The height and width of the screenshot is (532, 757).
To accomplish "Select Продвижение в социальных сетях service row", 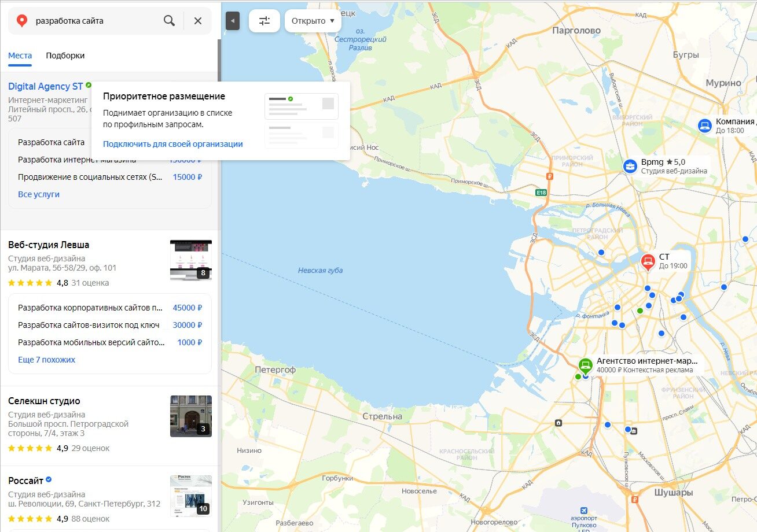I will (x=110, y=177).
